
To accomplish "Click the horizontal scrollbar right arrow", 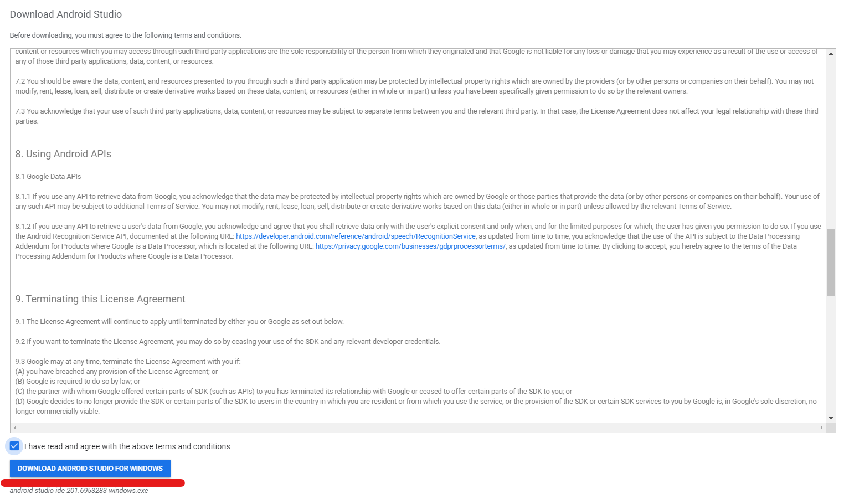I will coord(822,428).
